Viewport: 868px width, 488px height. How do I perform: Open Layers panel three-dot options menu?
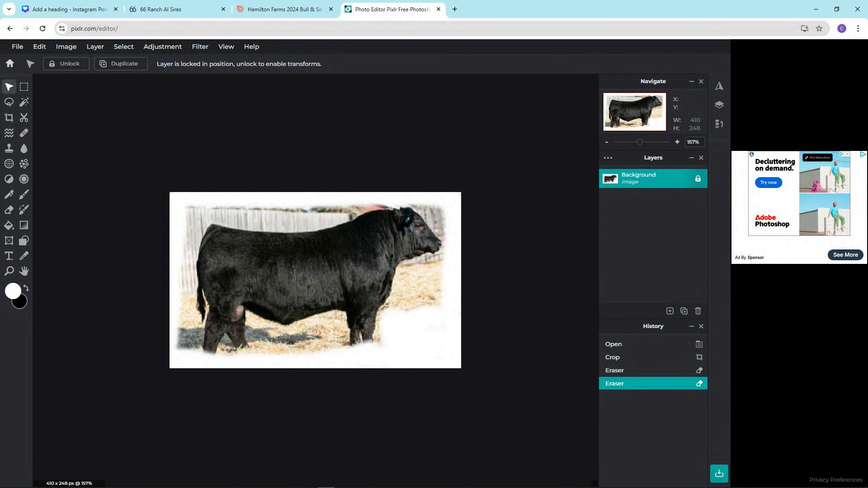[608, 158]
